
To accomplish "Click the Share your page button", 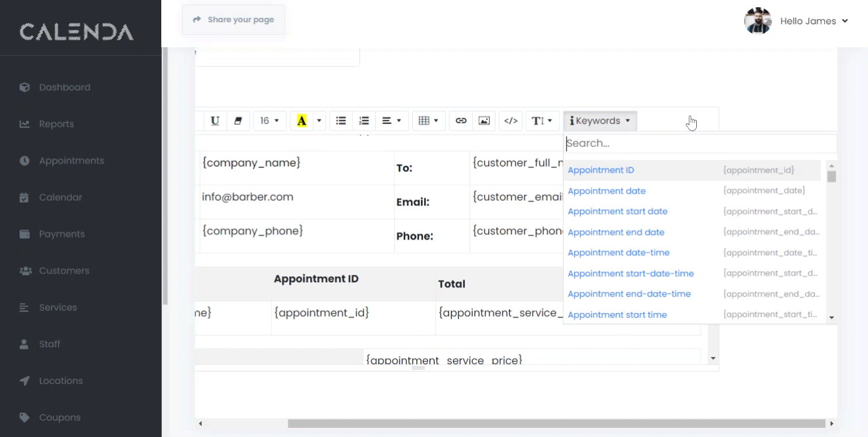I will (233, 20).
